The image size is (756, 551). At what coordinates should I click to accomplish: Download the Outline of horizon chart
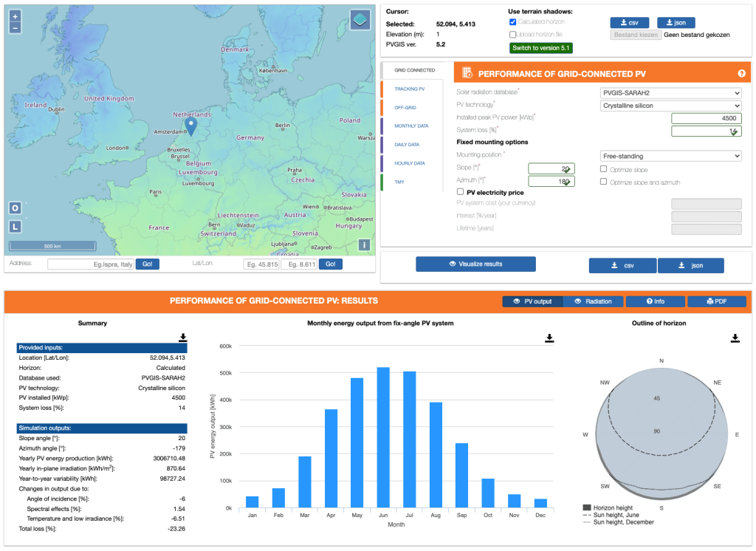point(735,338)
